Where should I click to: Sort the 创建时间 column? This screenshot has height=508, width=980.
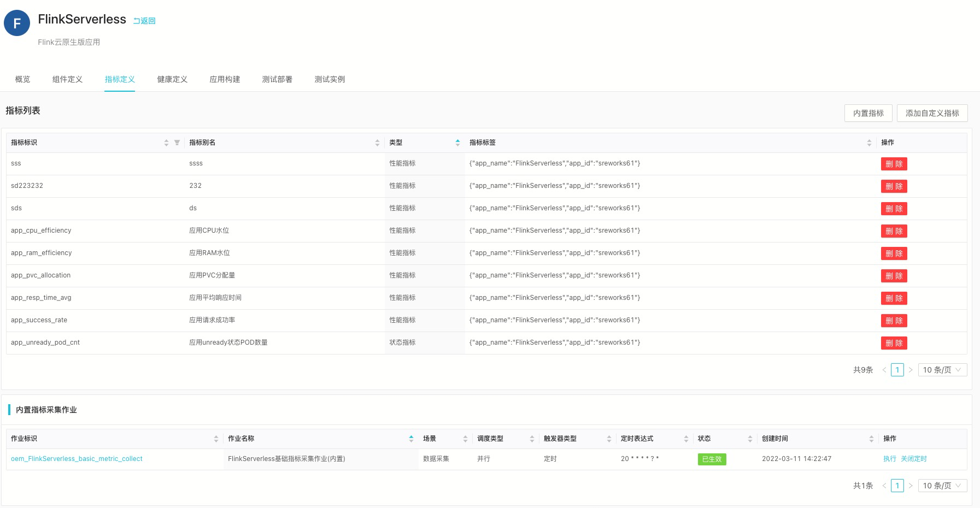pyautogui.click(x=871, y=439)
